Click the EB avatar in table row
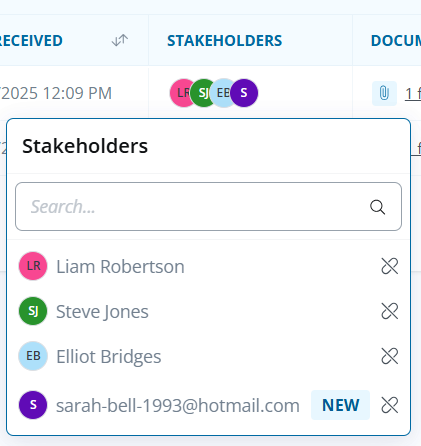 coord(222,93)
